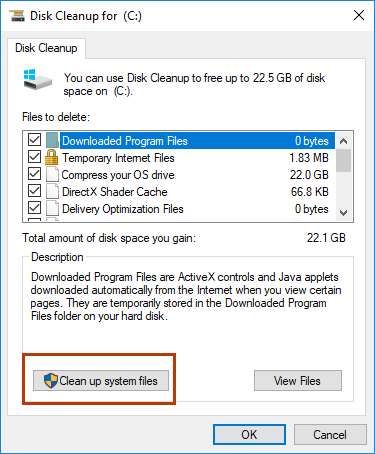Click the padlock icon for Temporary Internet Files

tap(51, 157)
